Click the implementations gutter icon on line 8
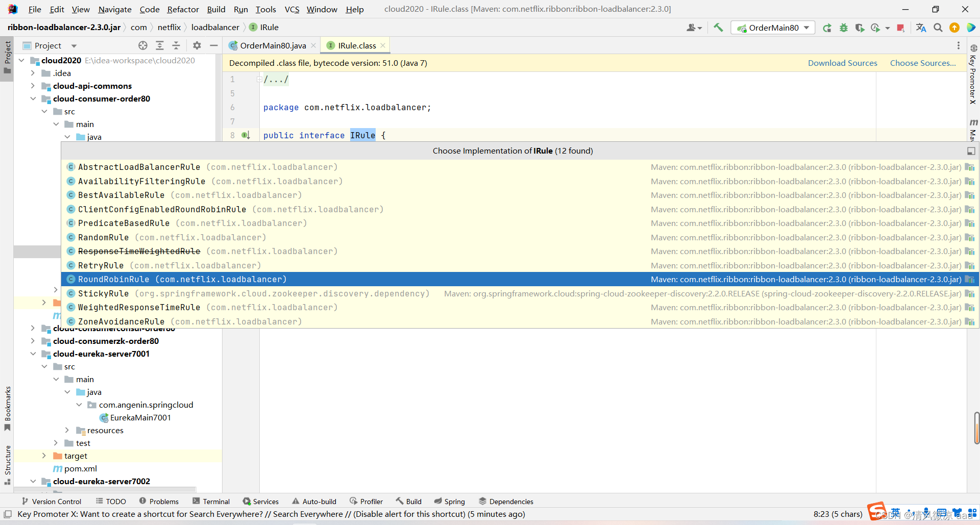 (246, 135)
